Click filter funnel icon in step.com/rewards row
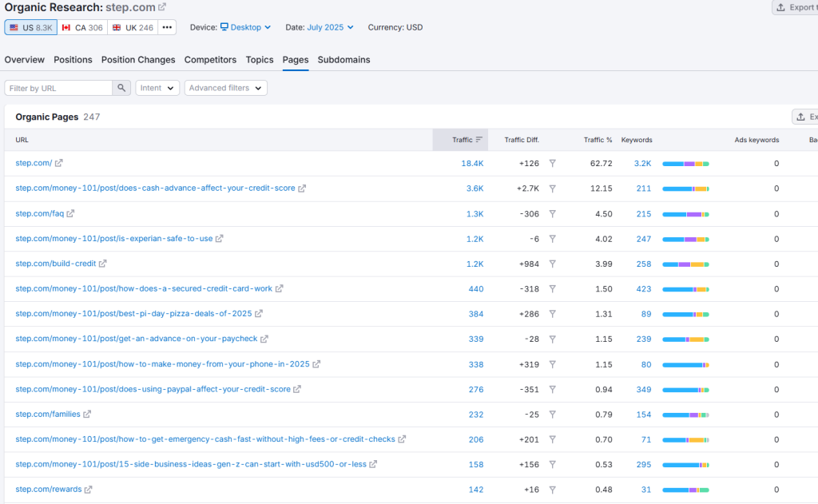 tap(552, 490)
